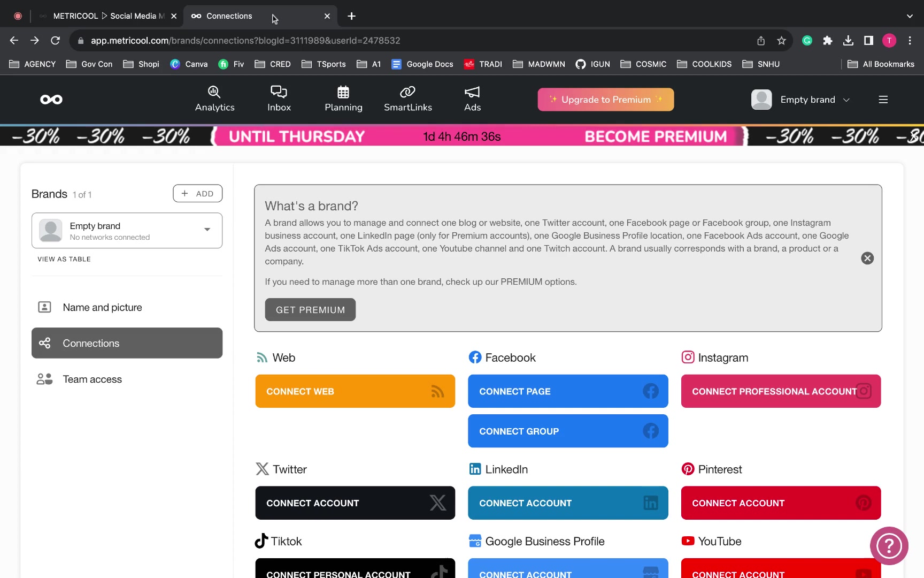Open the Planning calendar
The image size is (924, 578).
click(x=343, y=99)
